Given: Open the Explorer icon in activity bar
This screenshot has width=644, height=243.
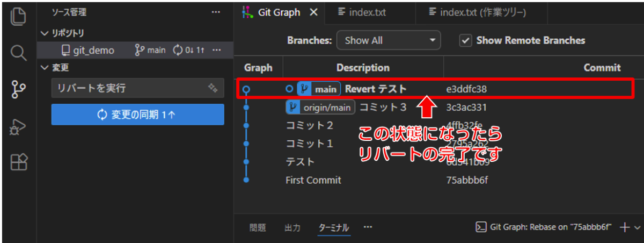Looking at the screenshot, I should pos(18,16).
